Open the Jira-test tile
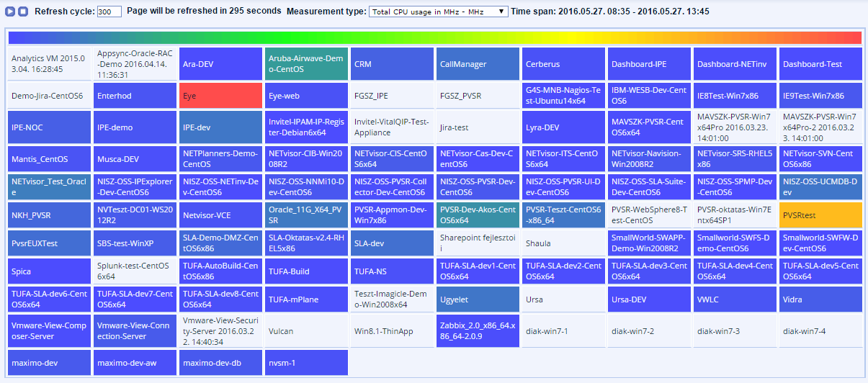Screen dimensions: 868x383 (477, 127)
